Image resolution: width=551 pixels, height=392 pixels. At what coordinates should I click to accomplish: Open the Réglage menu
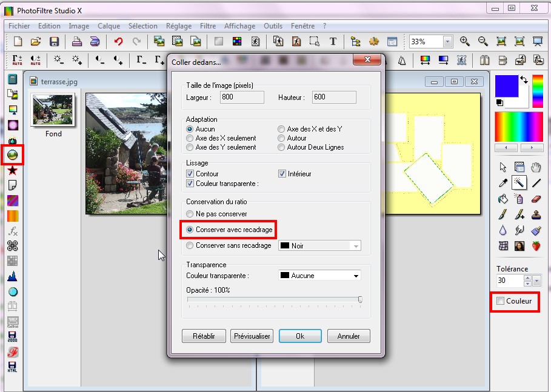tap(178, 26)
